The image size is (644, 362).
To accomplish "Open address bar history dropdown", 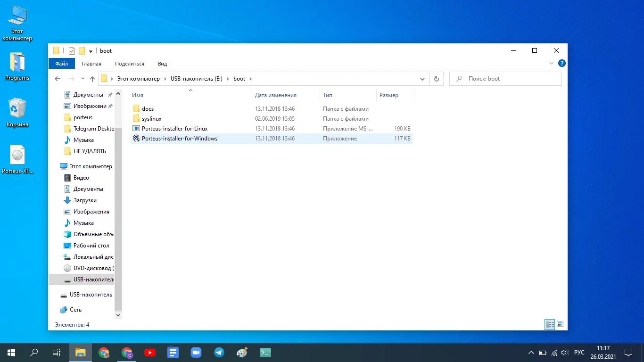I will point(423,79).
